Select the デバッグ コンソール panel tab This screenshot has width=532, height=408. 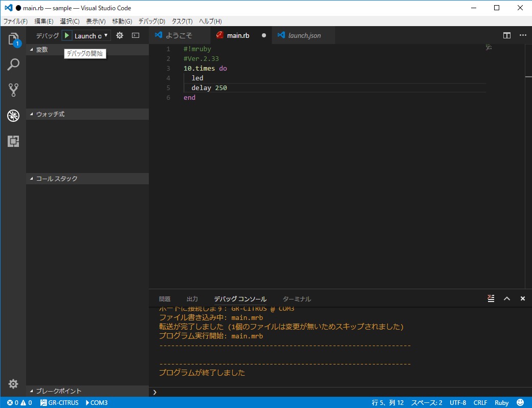(x=240, y=298)
